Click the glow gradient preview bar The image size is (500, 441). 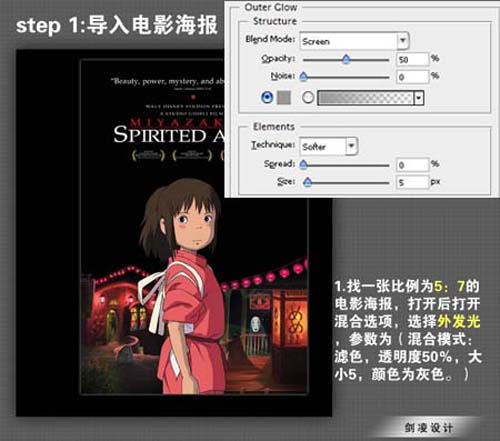[365, 98]
